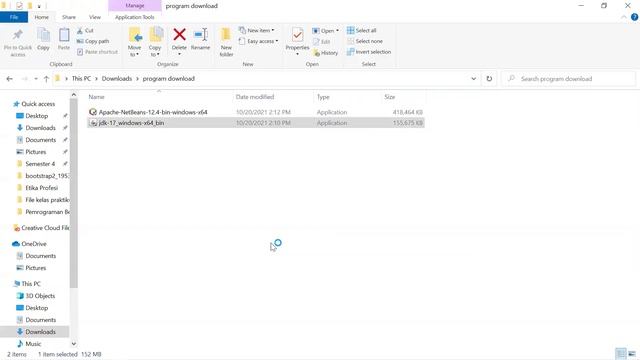Click the Properties icon
640x360 pixels.
tap(297, 35)
